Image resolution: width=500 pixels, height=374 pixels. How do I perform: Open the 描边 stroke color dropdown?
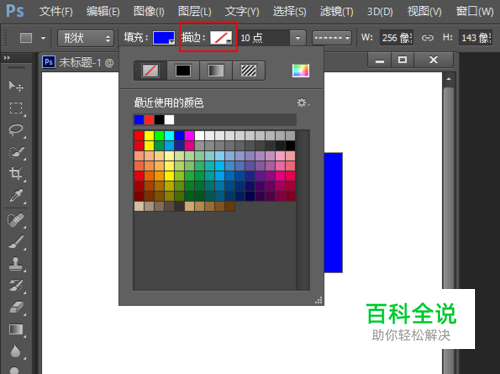221,38
